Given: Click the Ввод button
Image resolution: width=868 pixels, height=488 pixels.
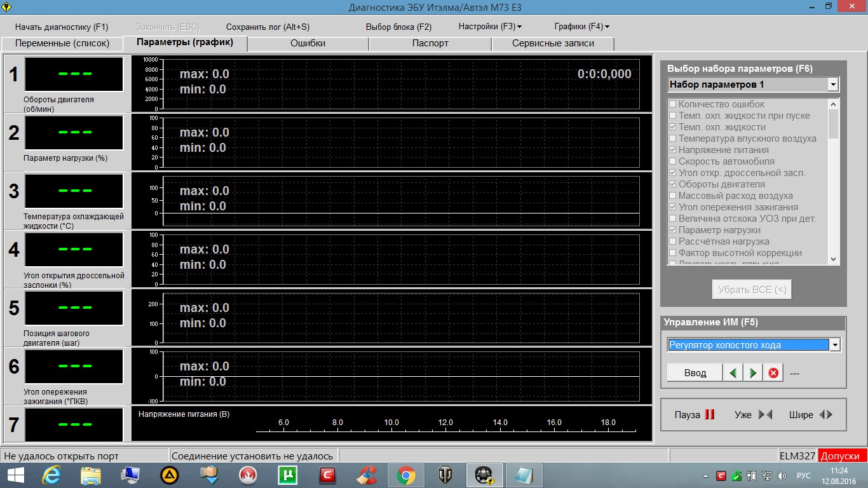Looking at the screenshot, I should tap(695, 373).
